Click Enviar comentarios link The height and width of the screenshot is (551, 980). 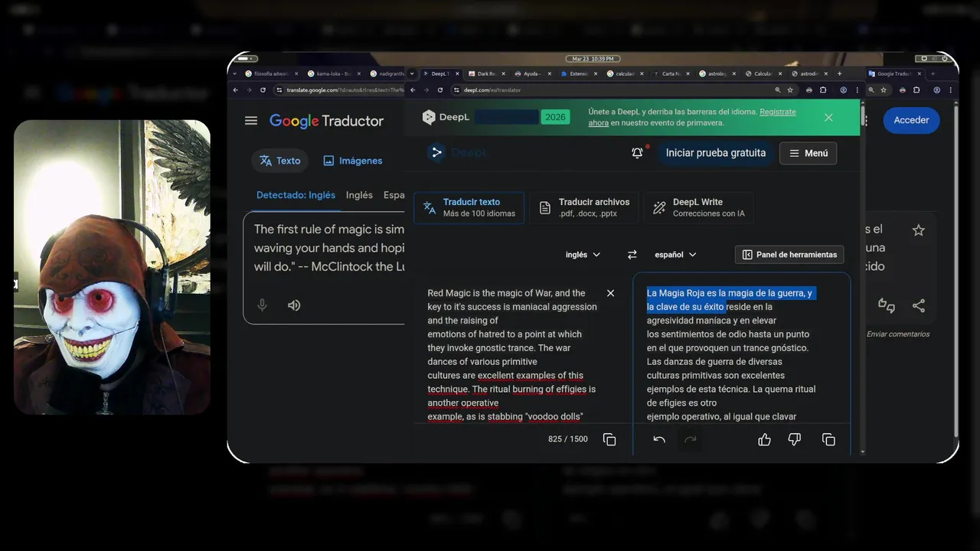tap(898, 334)
